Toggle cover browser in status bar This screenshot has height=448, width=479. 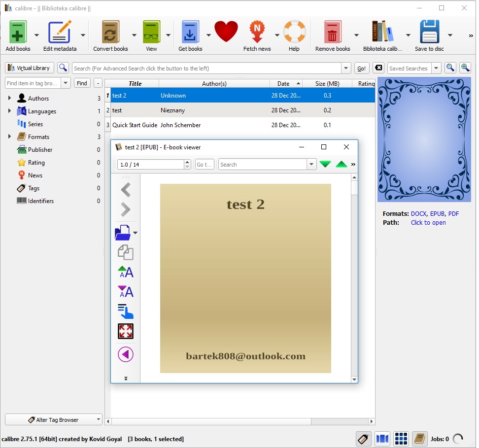(x=382, y=439)
